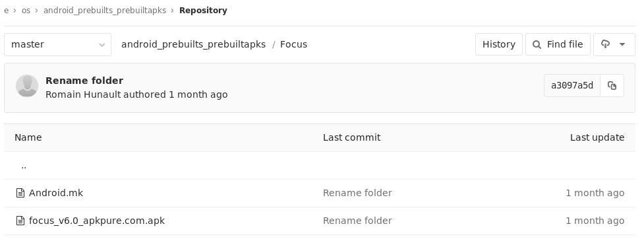This screenshot has width=644, height=249.
Task: Click the Find file button
Action: [x=558, y=44]
